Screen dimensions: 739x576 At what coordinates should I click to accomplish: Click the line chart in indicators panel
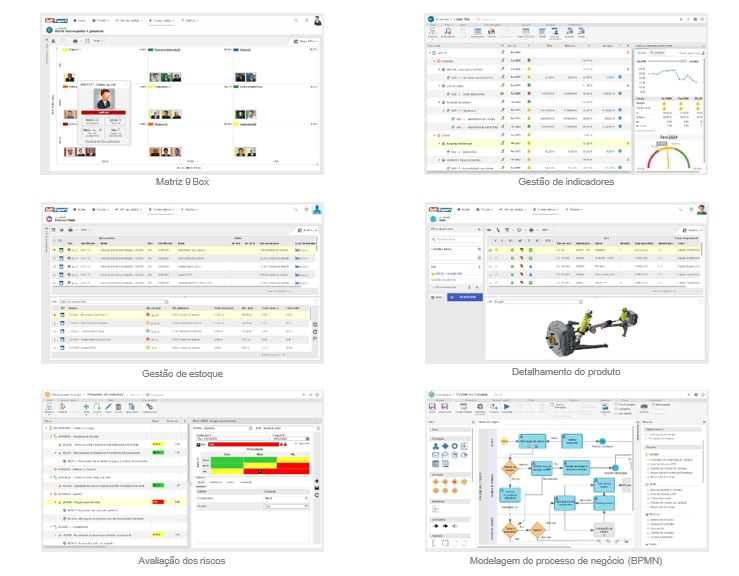pos(671,75)
